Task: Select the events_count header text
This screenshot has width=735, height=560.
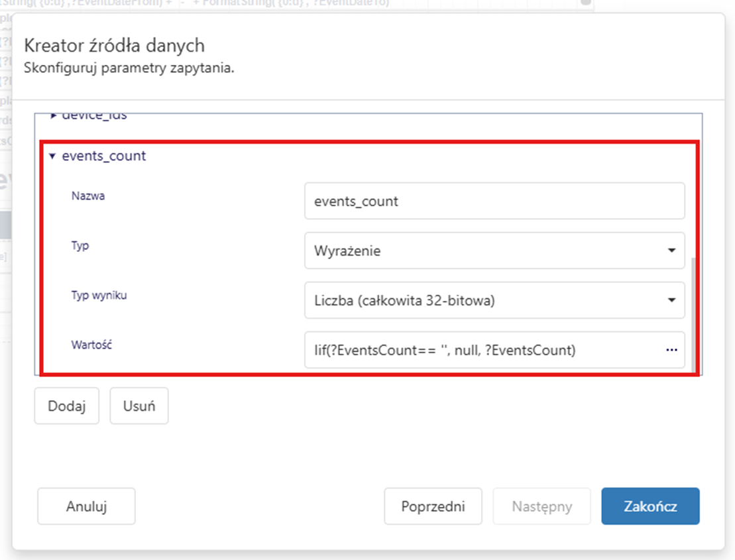Action: (103, 156)
